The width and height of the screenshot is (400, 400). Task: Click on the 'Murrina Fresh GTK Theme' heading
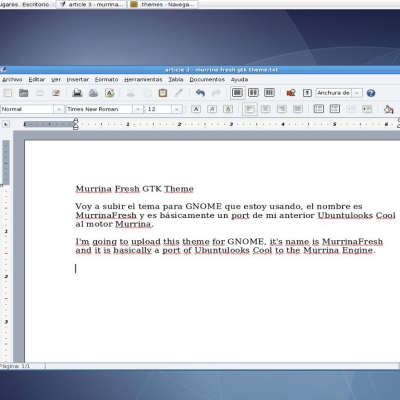tap(134, 189)
